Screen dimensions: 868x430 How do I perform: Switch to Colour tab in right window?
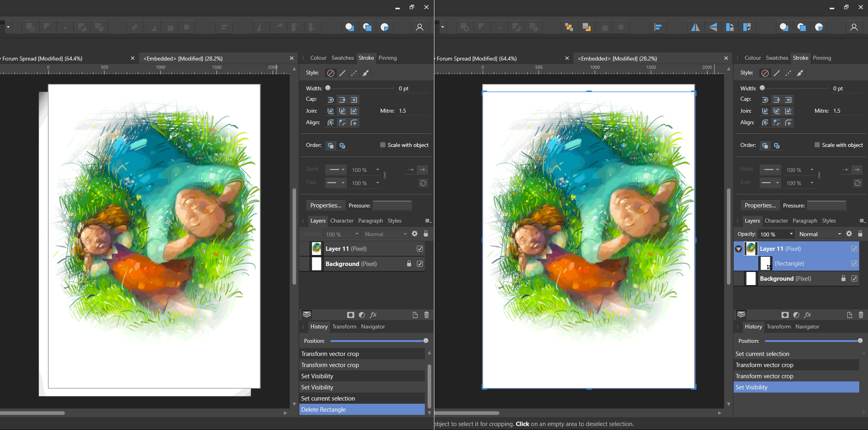[x=752, y=58]
